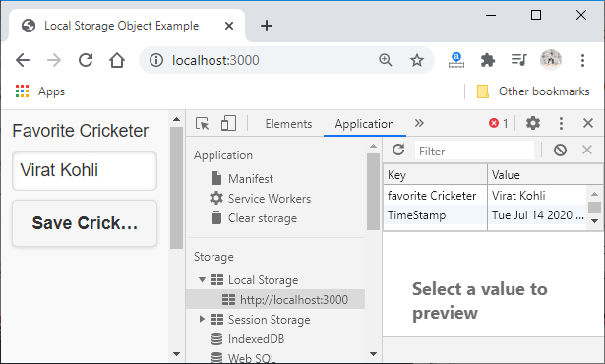Select the Tue Jul 14 2020 value cell
The height and width of the screenshot is (364, 605).
(x=537, y=215)
